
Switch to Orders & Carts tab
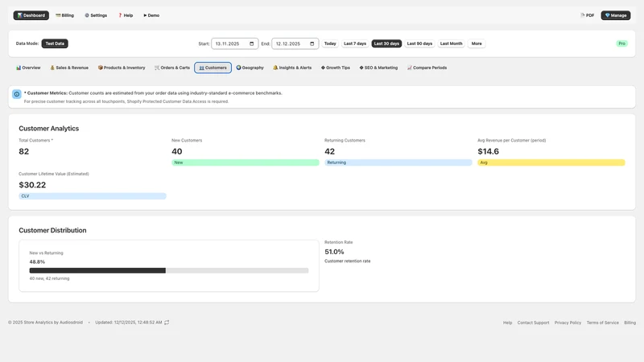pos(172,68)
